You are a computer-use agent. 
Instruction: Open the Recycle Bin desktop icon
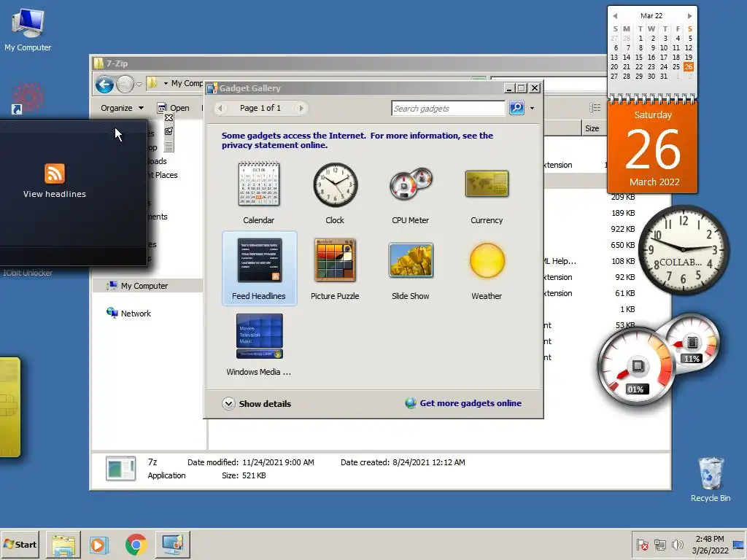tap(711, 480)
